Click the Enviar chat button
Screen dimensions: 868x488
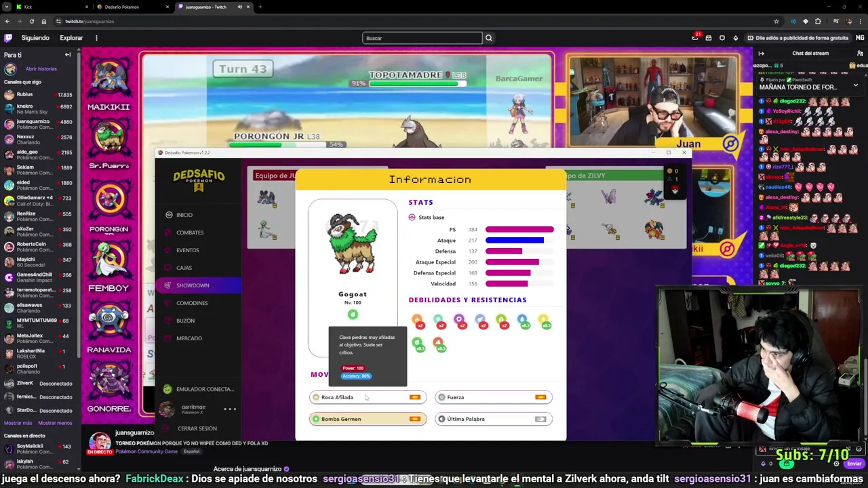[x=854, y=464]
